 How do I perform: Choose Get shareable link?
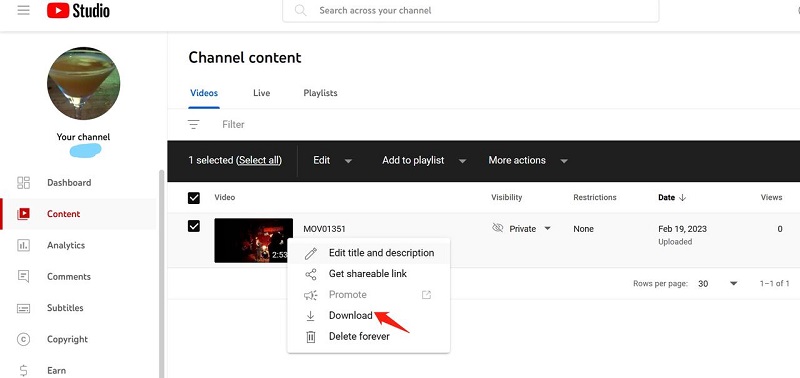[x=369, y=274]
